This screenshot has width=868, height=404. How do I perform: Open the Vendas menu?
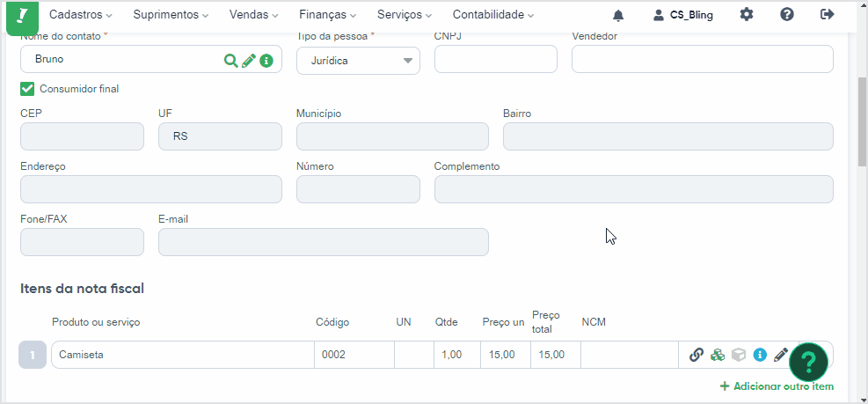coord(253,15)
